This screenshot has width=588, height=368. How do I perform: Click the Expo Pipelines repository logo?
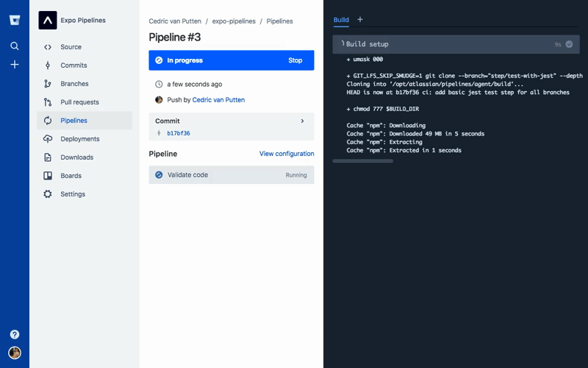(48, 21)
